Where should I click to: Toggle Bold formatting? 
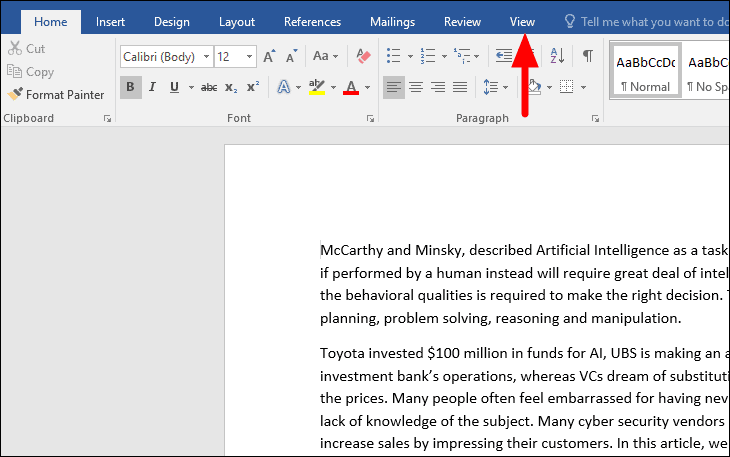pos(131,88)
